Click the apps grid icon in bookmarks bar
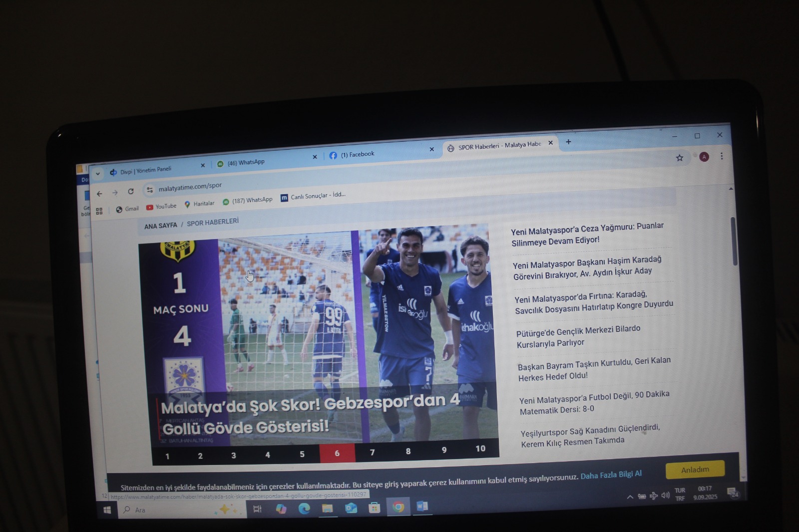Image resolution: width=799 pixels, height=532 pixels. click(x=99, y=211)
